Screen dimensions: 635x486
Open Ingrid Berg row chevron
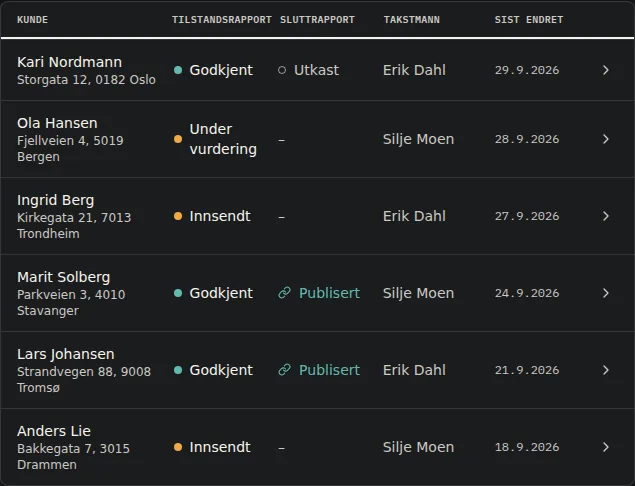coord(605,216)
